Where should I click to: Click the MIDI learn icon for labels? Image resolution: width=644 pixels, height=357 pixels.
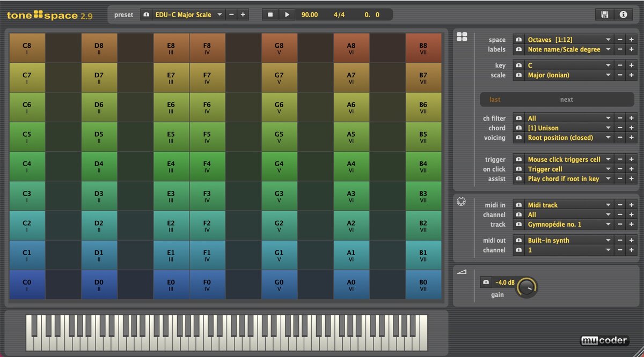(x=519, y=49)
